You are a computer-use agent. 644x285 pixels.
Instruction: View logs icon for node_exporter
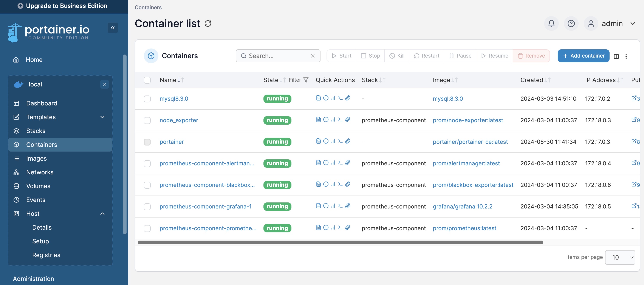(x=318, y=119)
